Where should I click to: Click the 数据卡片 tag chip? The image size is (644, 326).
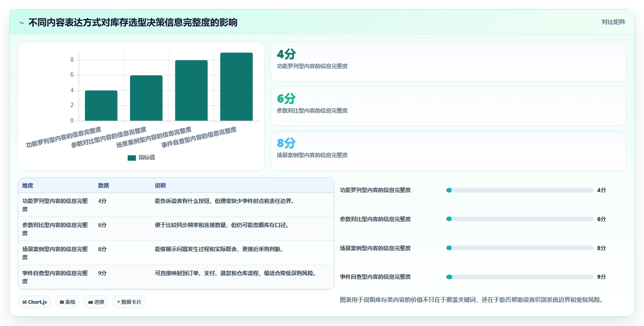tap(129, 302)
